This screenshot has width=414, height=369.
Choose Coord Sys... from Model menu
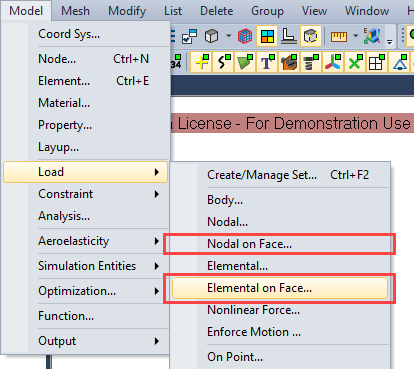coord(86,34)
